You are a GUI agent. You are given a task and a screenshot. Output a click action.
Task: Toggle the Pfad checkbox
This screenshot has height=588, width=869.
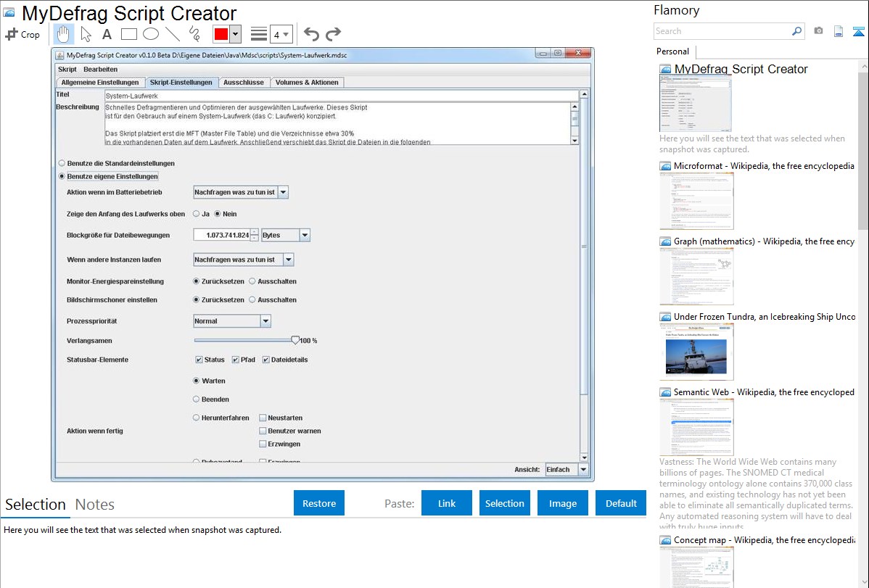point(236,360)
